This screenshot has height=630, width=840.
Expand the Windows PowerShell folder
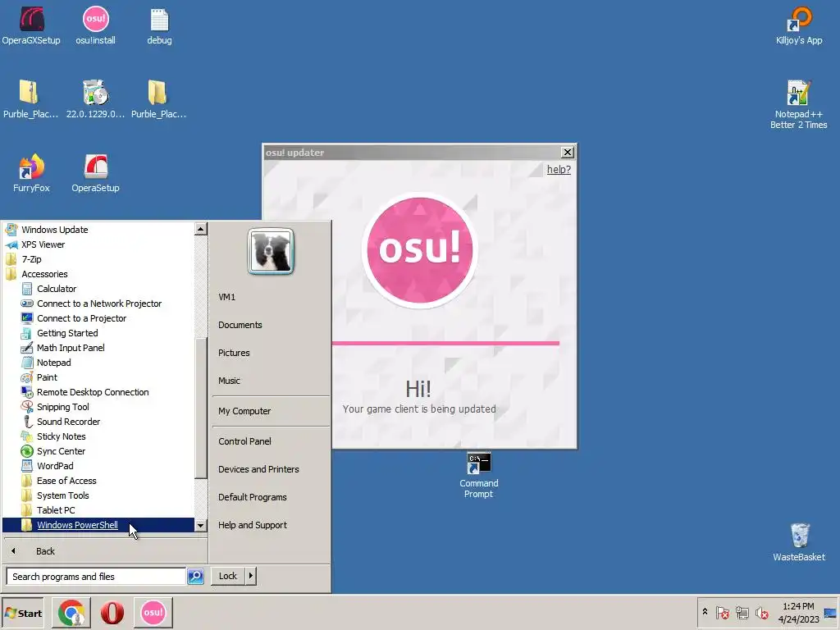point(99,525)
